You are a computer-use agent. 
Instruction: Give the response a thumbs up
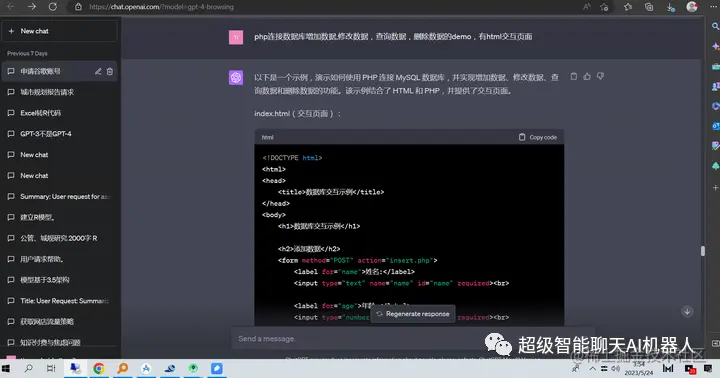[587, 77]
